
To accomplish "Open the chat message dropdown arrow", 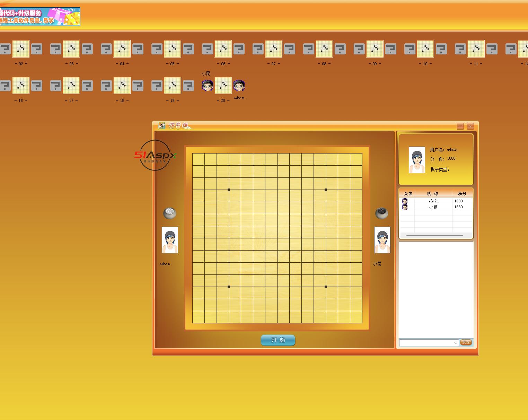I will [456, 343].
